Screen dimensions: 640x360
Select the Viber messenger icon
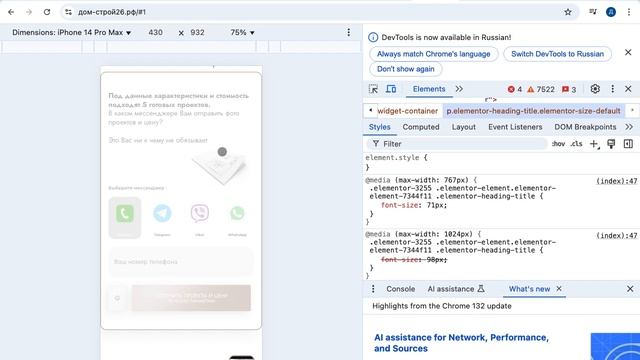pyautogui.click(x=200, y=213)
